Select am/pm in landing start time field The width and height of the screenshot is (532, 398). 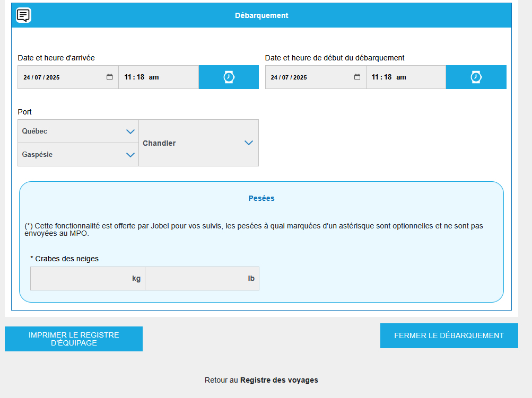coord(401,77)
